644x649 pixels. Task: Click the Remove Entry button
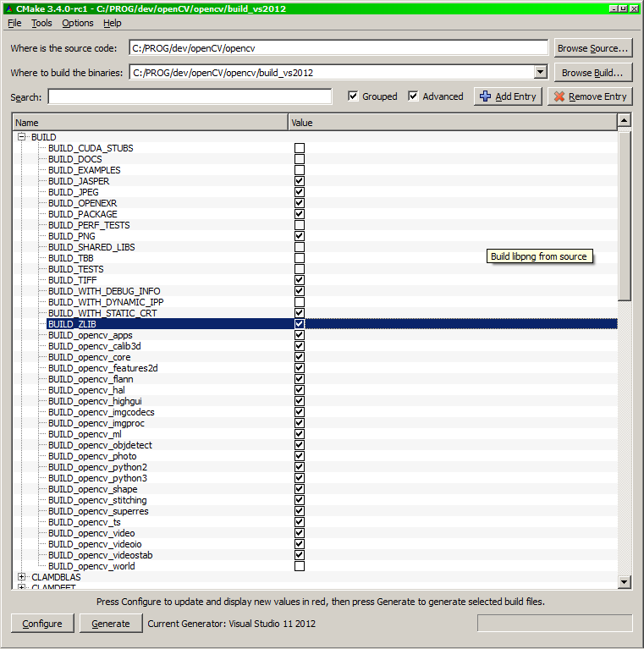tap(590, 96)
